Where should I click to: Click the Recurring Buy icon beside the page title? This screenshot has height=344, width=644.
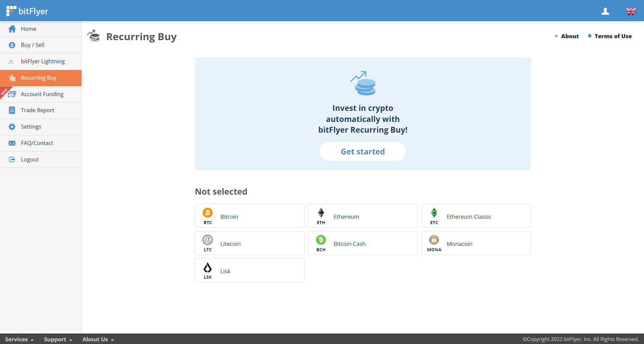point(94,36)
